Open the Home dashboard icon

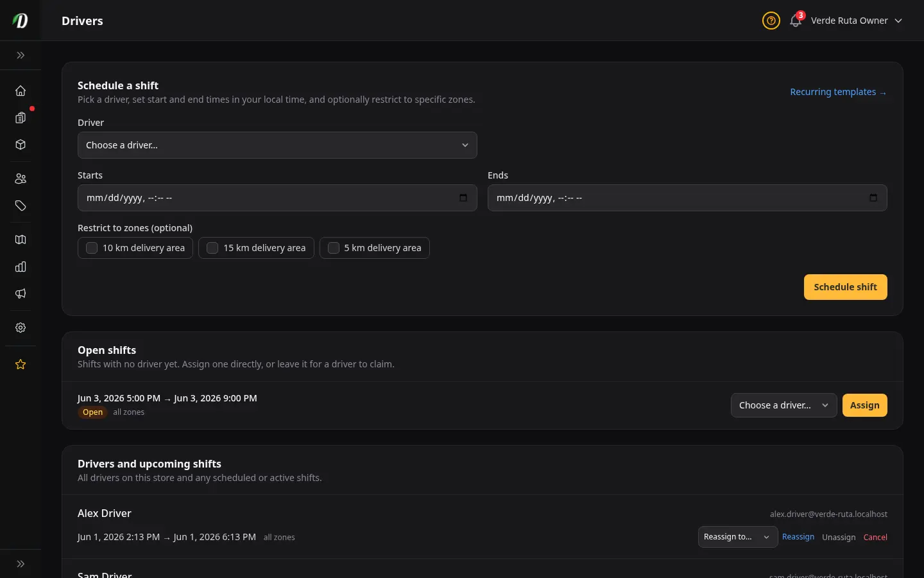point(21,91)
